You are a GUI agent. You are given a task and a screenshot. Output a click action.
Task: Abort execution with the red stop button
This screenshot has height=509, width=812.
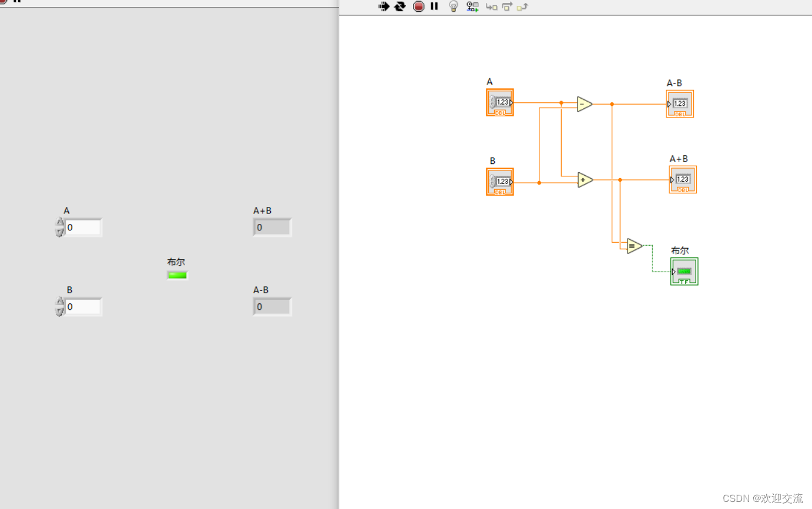[x=418, y=6]
